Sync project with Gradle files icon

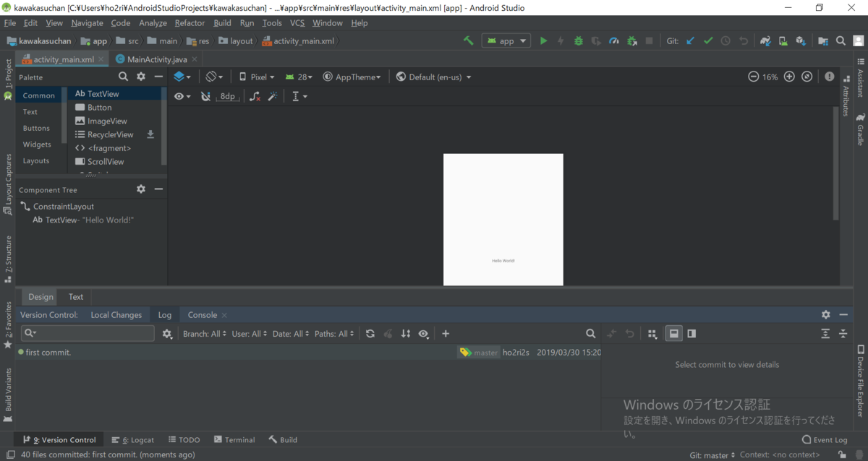(765, 41)
